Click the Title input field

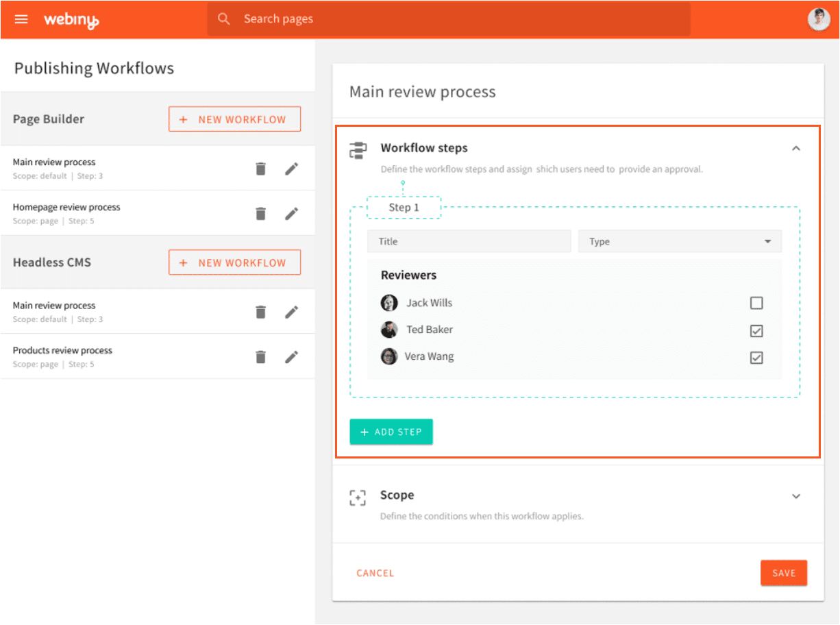469,241
